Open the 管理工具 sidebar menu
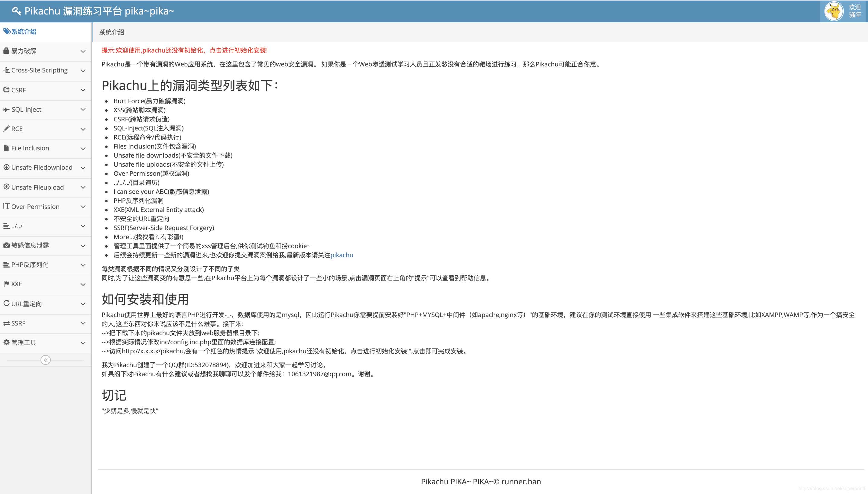868x494 pixels. coord(46,343)
